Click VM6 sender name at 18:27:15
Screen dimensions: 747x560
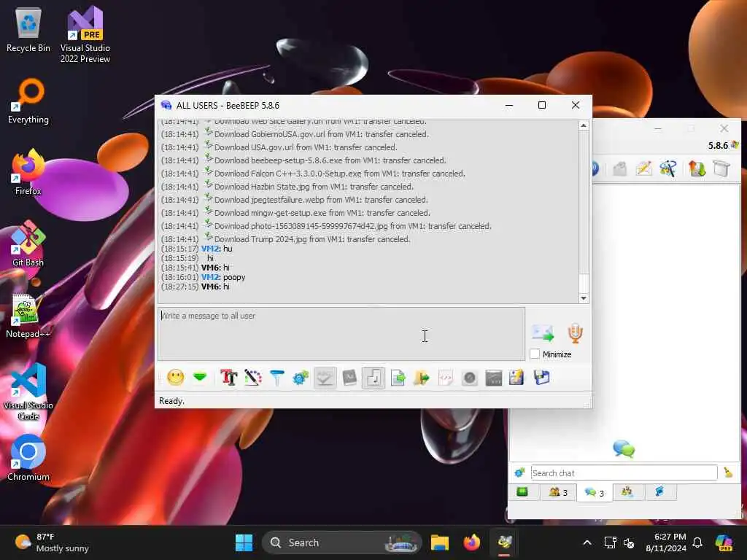pyautogui.click(x=210, y=287)
